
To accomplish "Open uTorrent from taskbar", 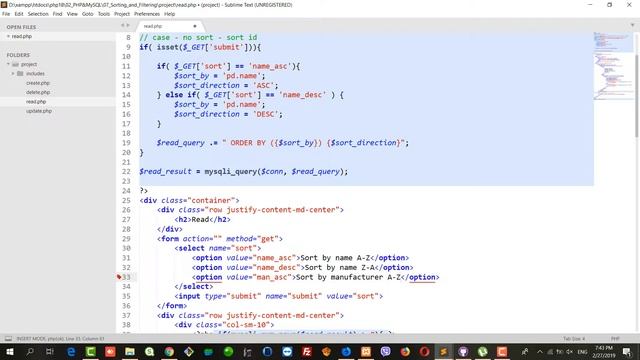I will tap(482, 352).
